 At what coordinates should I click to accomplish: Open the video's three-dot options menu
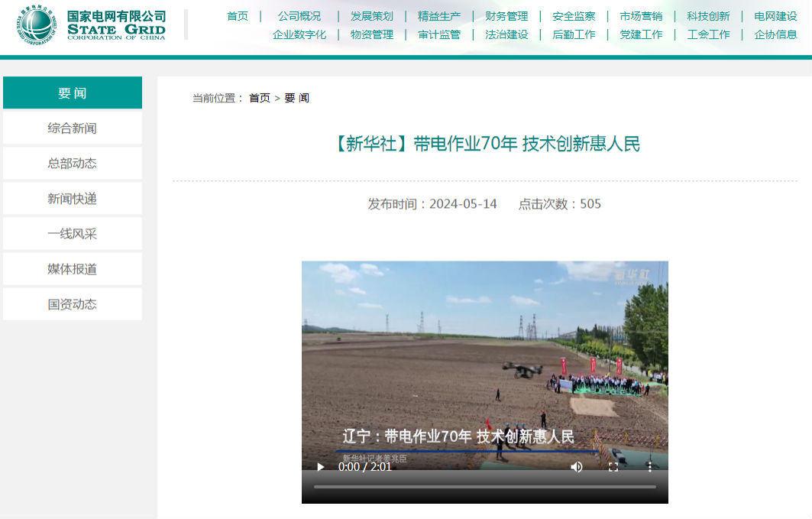tap(649, 467)
